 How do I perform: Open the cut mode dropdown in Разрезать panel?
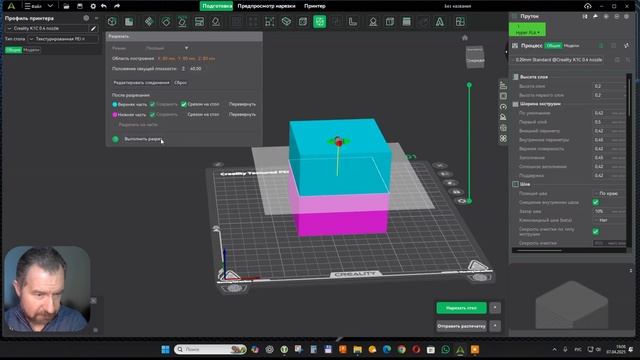pyautogui.click(x=167, y=48)
